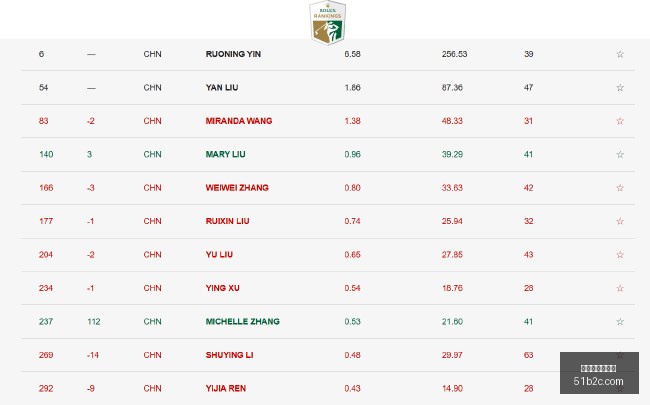Select the MIRANDA WANG name link
Viewport: 650px width, 405px height.
(x=239, y=121)
